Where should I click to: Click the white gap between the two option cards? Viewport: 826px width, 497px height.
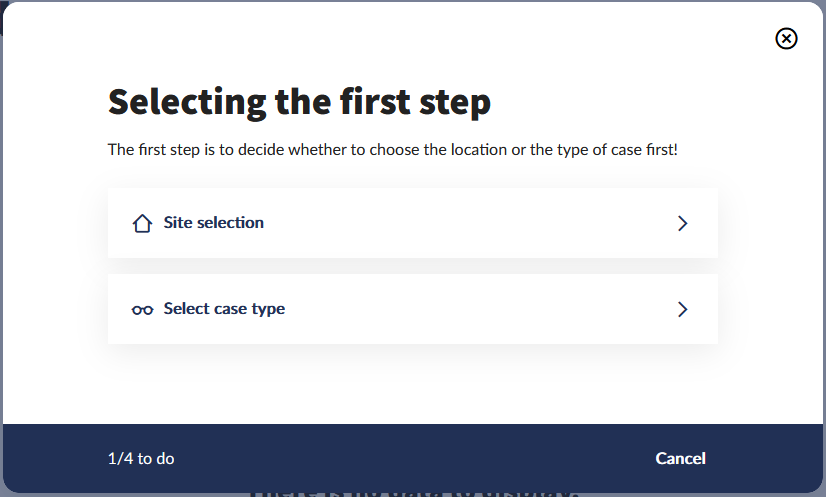tap(412, 266)
